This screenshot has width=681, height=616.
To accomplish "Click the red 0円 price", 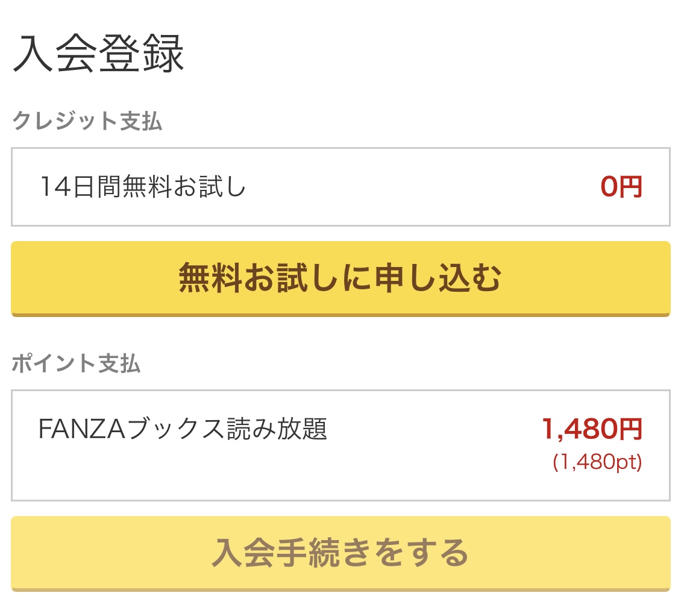I will (x=621, y=187).
